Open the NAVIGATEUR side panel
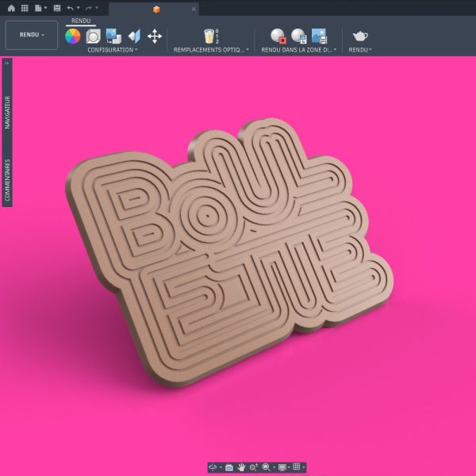 (x=7, y=113)
